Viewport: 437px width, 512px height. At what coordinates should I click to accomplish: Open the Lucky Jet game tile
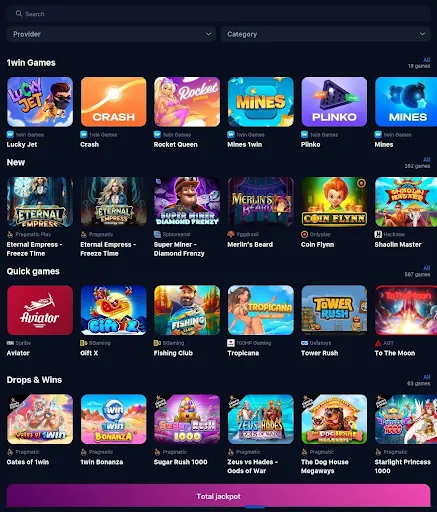tap(40, 102)
